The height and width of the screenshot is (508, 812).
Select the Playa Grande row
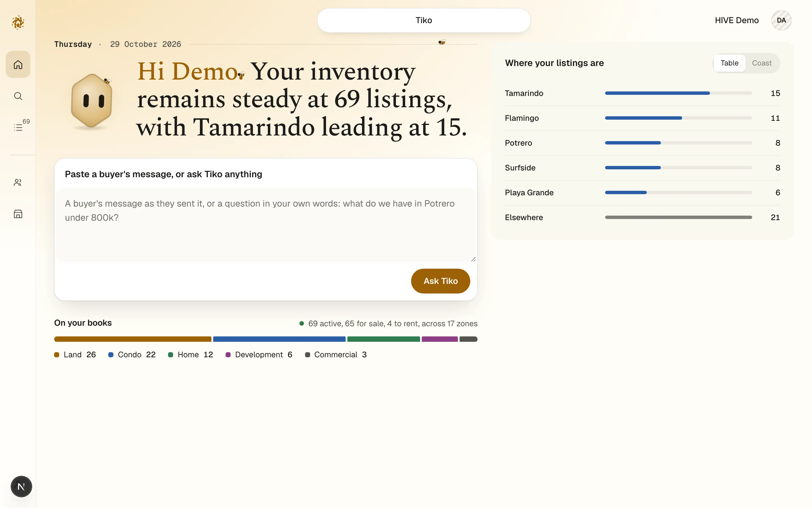click(x=642, y=192)
